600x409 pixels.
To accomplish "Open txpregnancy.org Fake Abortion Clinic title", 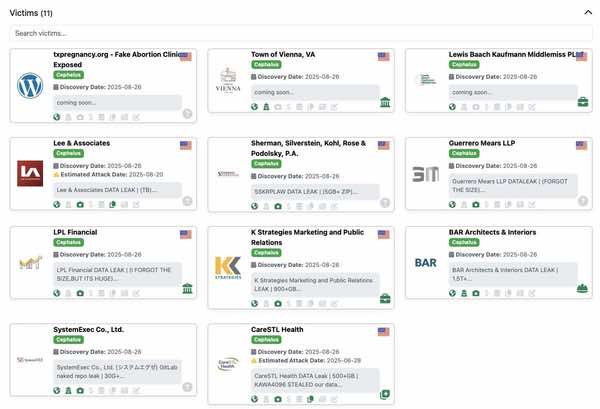I will 119,59.
